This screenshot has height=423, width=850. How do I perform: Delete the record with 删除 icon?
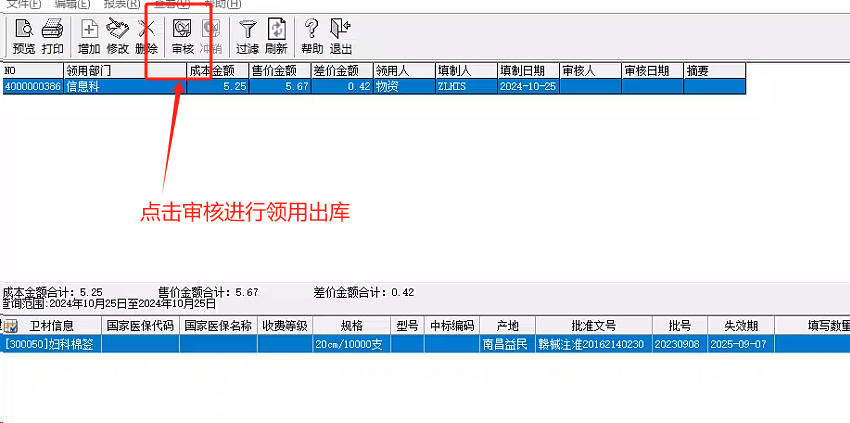(x=146, y=36)
